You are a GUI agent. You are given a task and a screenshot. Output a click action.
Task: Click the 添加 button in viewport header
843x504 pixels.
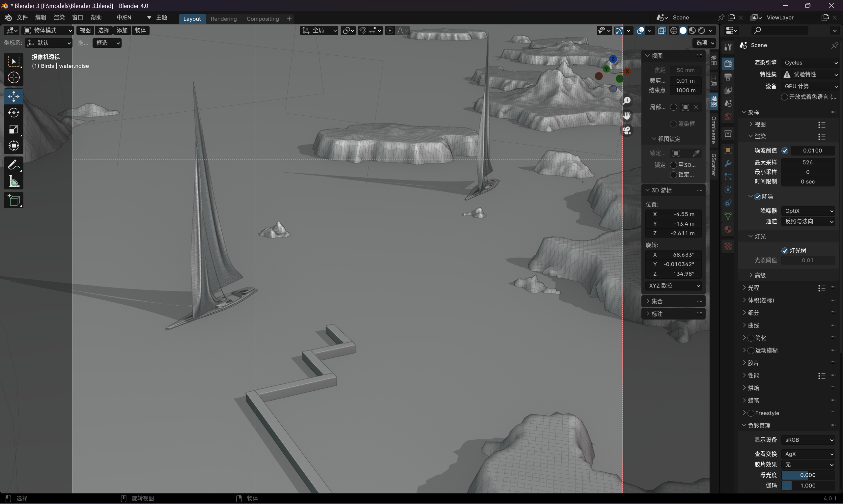point(122,30)
